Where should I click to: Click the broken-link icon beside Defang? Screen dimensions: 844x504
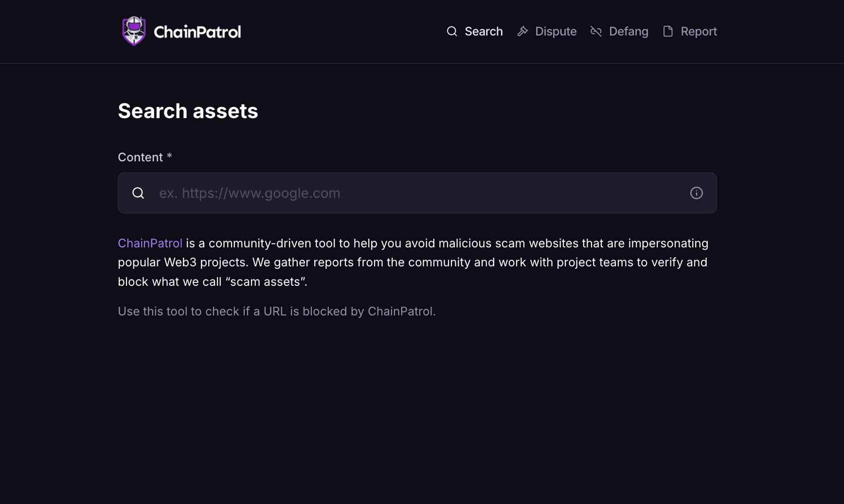click(596, 32)
